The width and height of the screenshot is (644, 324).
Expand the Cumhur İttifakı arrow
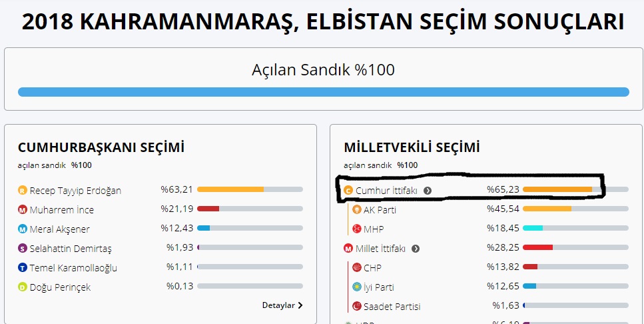pyautogui.click(x=428, y=191)
